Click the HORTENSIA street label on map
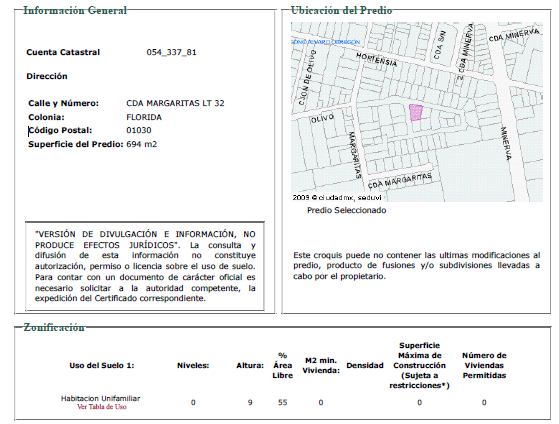 coord(376,60)
